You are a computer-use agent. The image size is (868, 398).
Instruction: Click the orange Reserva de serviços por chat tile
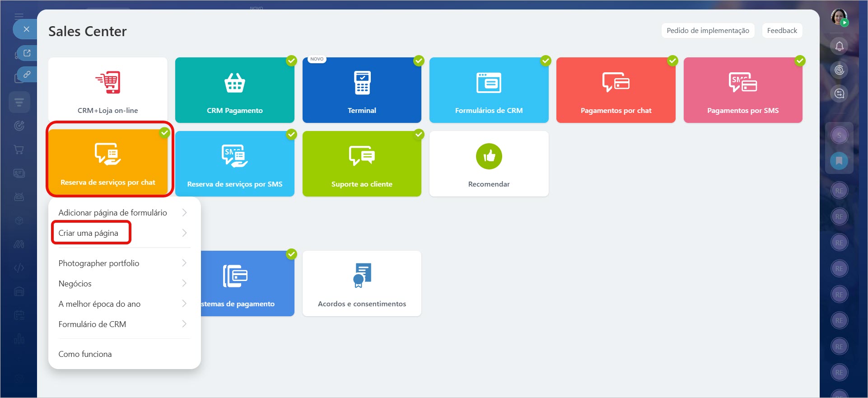click(x=108, y=163)
